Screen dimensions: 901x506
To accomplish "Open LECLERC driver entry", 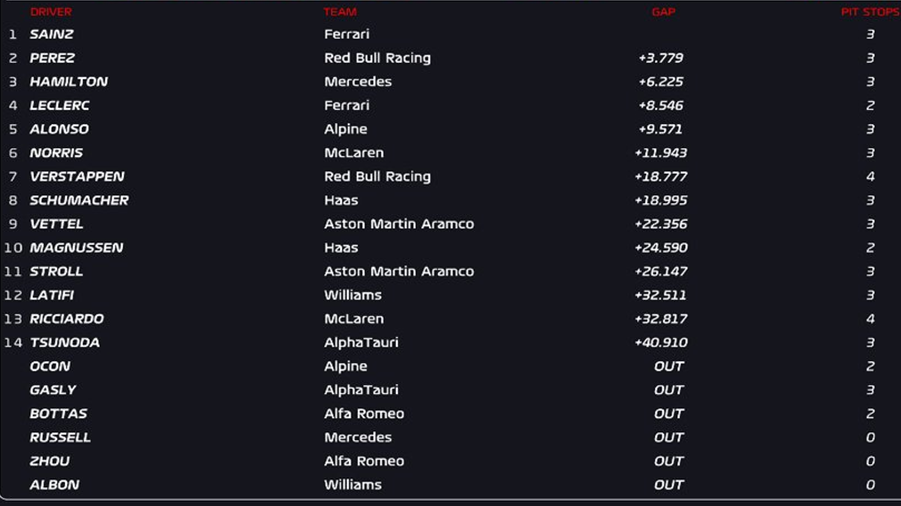I will [x=60, y=105].
